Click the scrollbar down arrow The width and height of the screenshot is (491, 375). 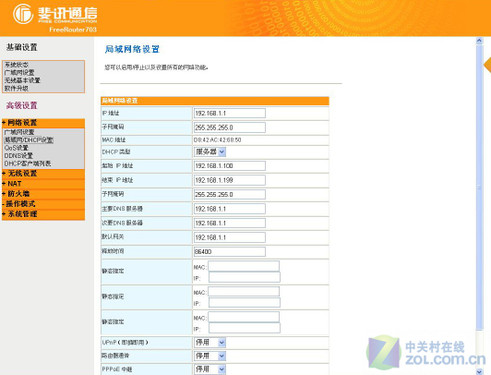[x=479, y=371]
